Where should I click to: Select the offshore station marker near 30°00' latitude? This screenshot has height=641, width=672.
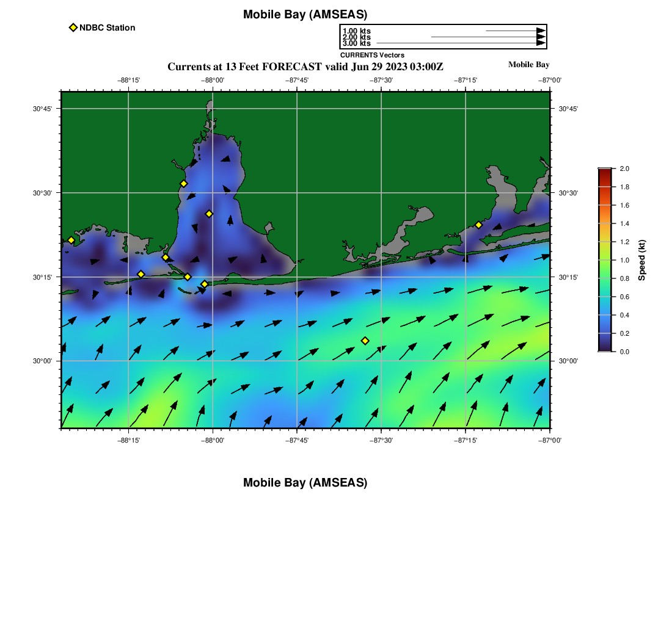(x=365, y=341)
